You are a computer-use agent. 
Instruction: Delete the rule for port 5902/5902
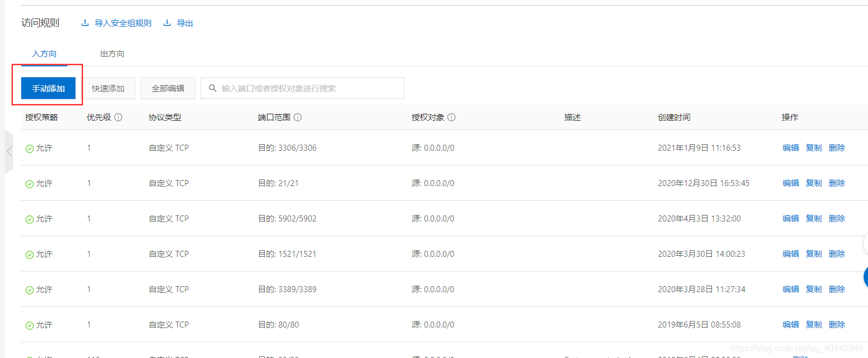coord(837,218)
